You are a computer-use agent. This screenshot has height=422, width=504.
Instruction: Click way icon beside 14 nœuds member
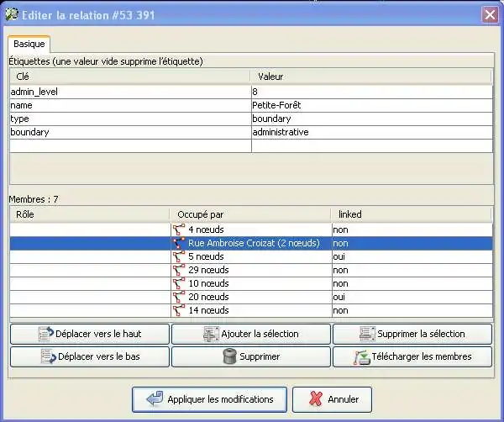point(178,310)
